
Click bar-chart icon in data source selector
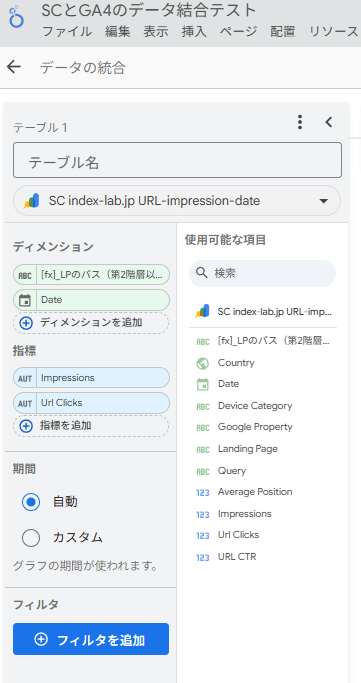pyautogui.click(x=31, y=201)
